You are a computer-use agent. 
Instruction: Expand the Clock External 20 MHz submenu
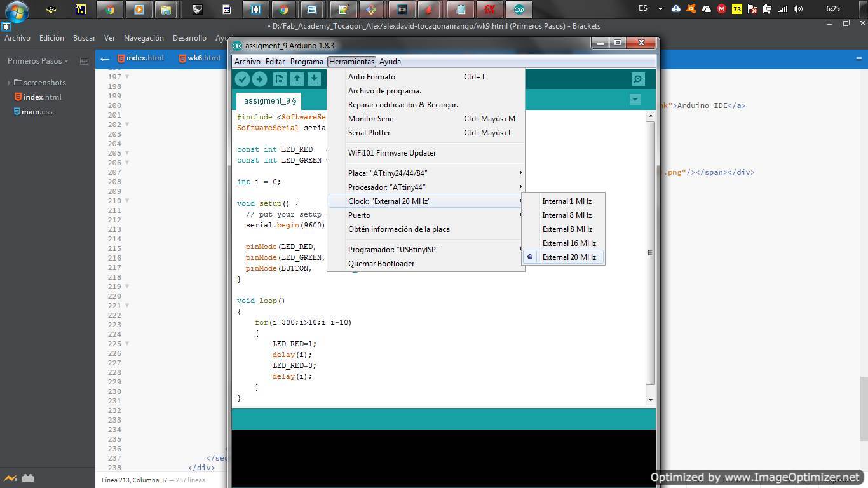tap(426, 201)
